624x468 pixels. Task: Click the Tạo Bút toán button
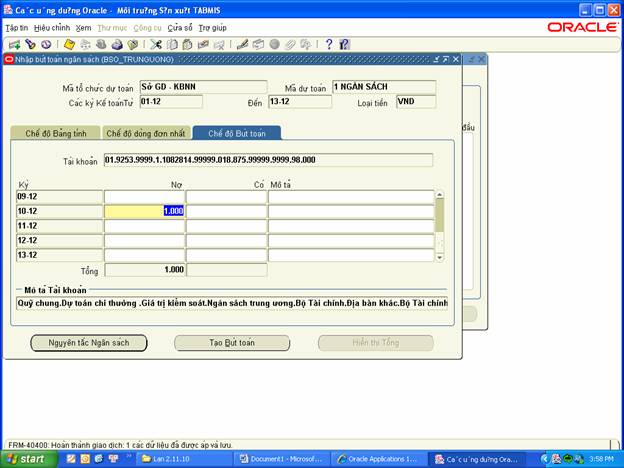coord(232,343)
